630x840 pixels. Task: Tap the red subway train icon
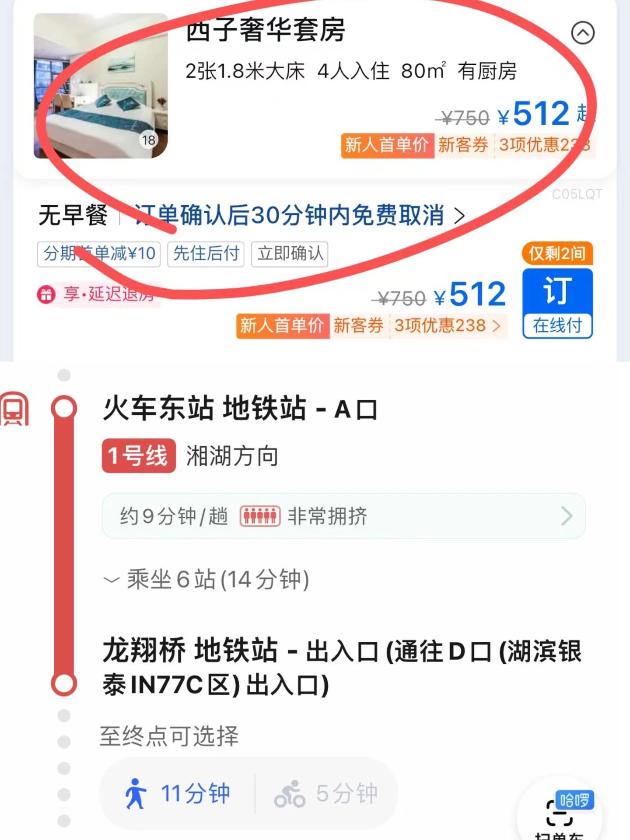point(14,409)
